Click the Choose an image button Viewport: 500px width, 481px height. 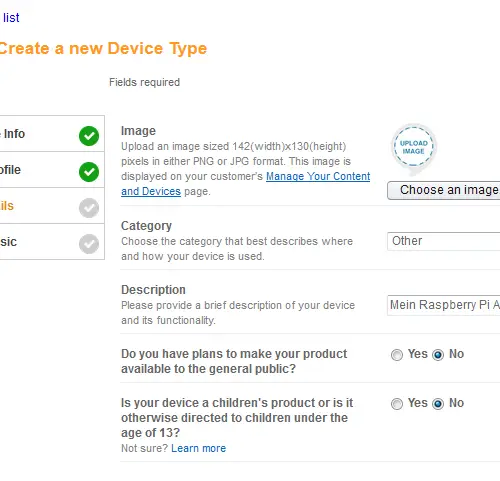pos(444,190)
